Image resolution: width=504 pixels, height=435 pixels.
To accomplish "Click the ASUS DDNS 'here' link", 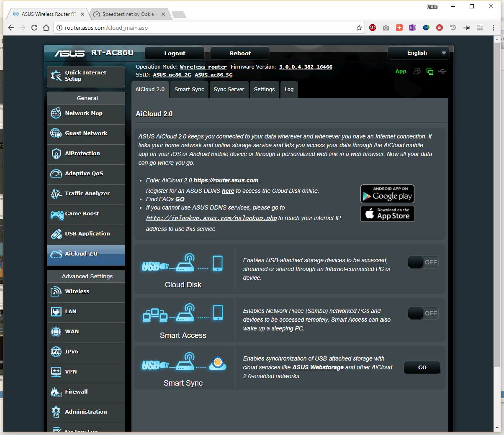I will pos(228,191).
